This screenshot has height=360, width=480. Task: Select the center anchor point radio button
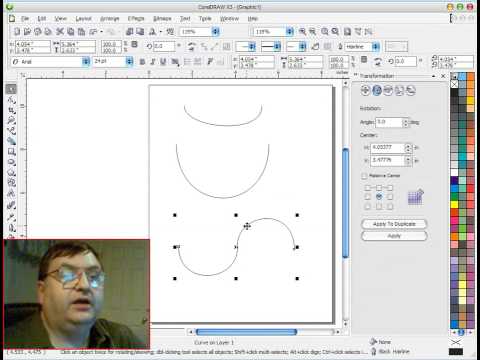[x=379, y=197]
